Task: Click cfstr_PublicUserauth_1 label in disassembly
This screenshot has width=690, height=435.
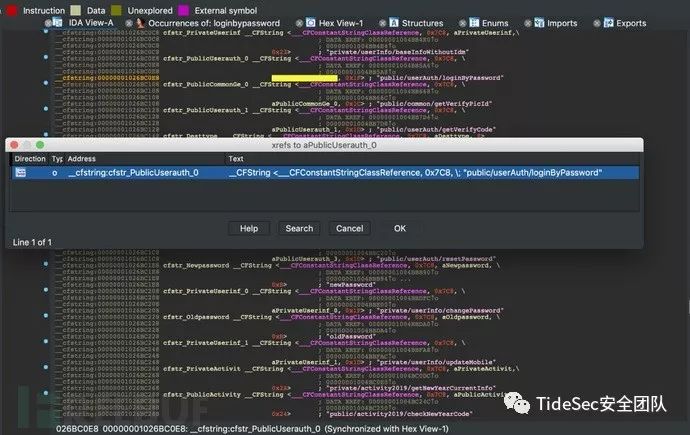Action: pos(206,110)
